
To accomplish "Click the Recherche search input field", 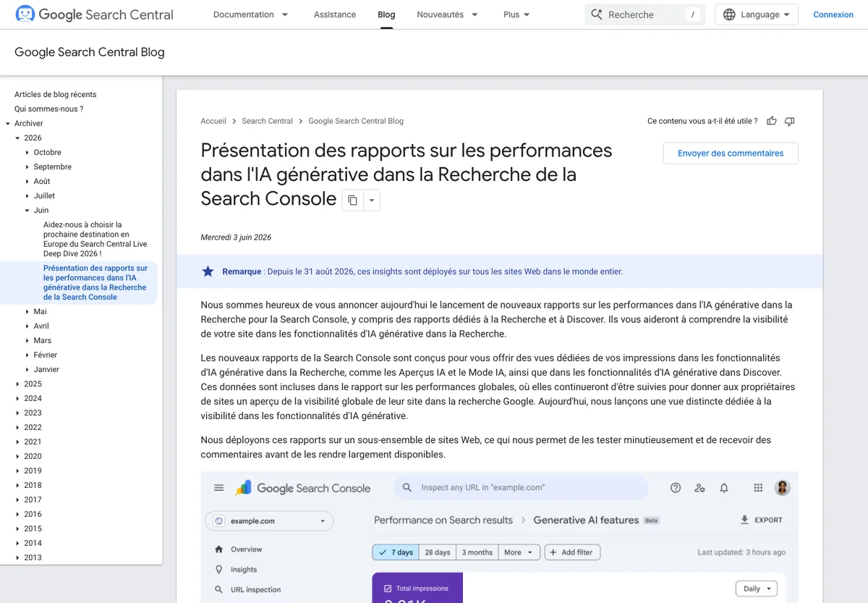I will pyautogui.click(x=644, y=14).
